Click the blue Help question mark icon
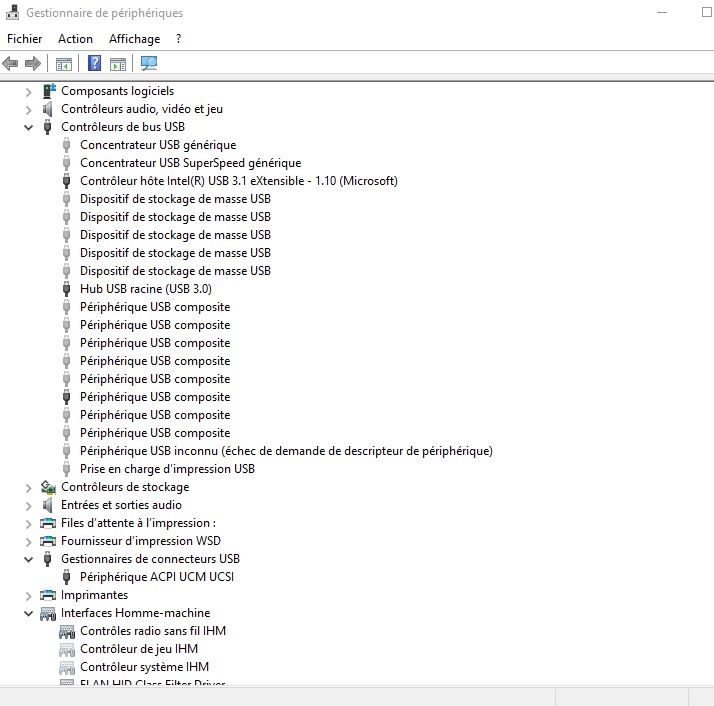Viewport: 714px width, 706px height. point(94,63)
